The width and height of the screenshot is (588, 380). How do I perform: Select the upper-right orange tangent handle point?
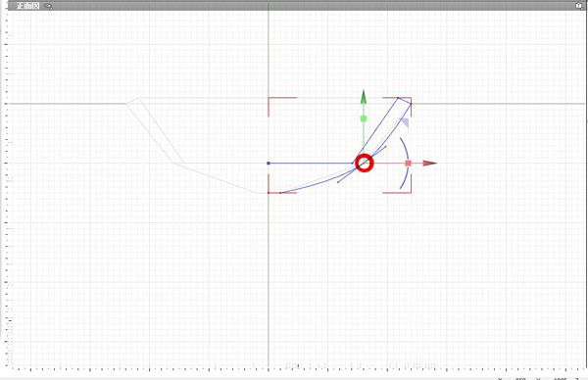pos(385,147)
